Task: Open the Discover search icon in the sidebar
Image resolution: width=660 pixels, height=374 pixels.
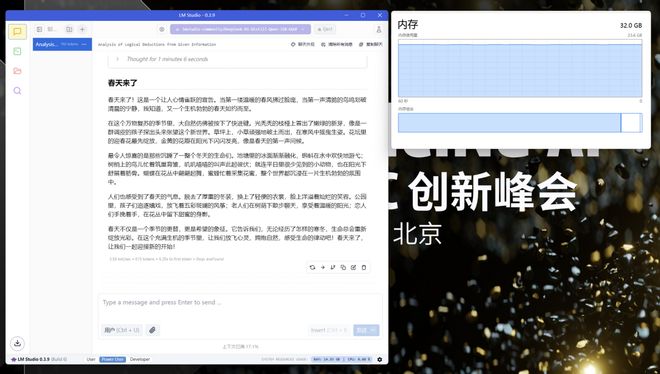Action: (17, 90)
